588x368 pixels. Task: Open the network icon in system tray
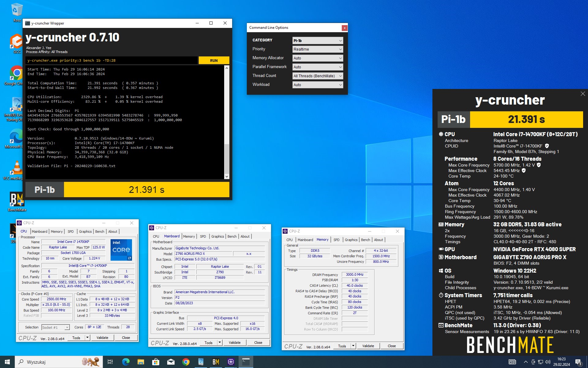coord(541,362)
